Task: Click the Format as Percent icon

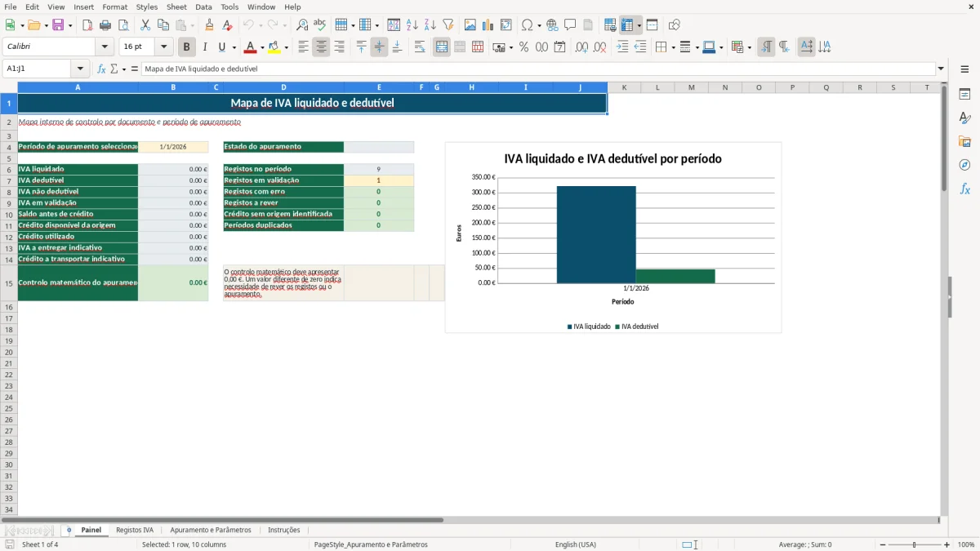Action: click(x=523, y=47)
